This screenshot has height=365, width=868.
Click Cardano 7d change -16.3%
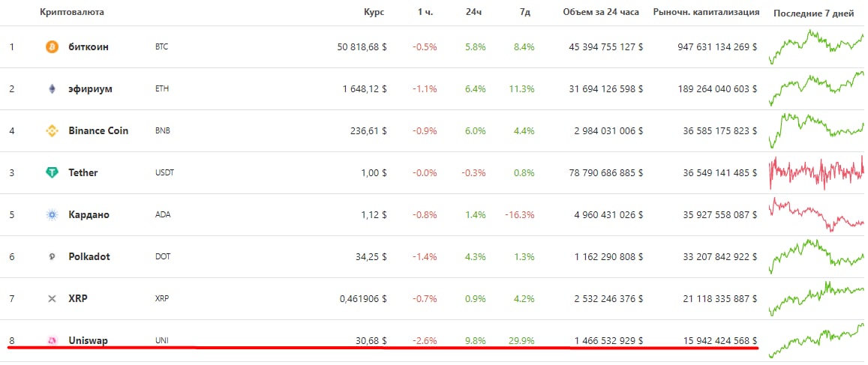519,215
